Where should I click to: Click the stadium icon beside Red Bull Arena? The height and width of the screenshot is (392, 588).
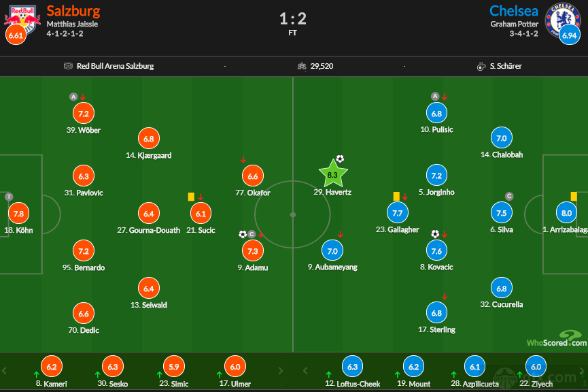click(x=68, y=66)
